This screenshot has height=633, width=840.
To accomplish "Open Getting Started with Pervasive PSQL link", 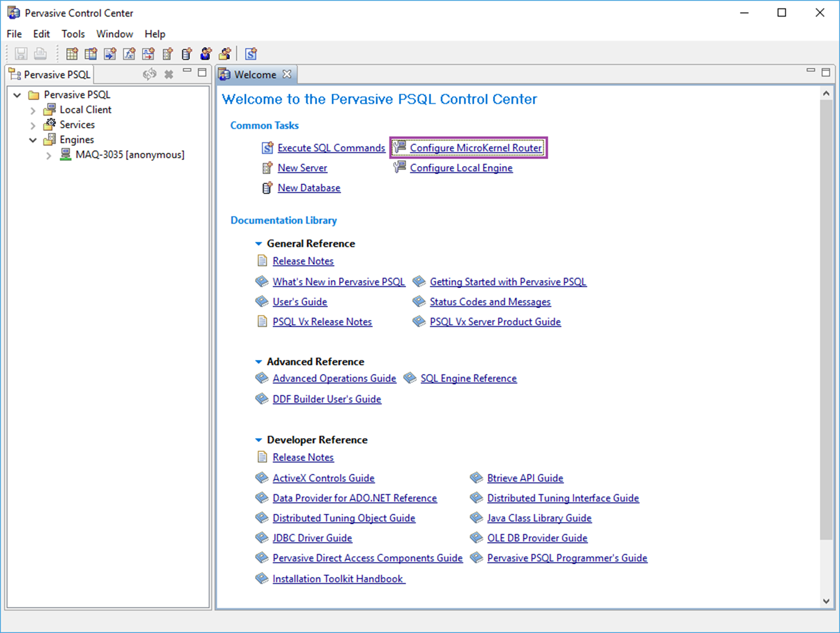I will tap(508, 282).
